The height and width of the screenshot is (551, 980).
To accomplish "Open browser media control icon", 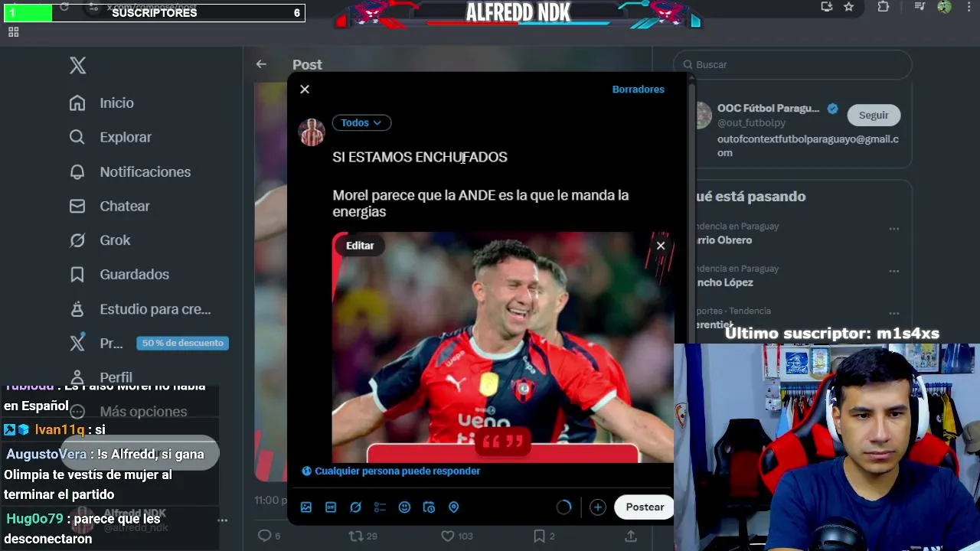I will point(920,7).
